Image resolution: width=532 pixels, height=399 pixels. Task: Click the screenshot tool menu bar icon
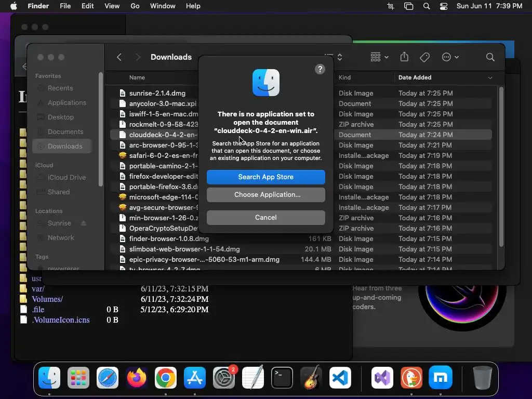click(391, 6)
